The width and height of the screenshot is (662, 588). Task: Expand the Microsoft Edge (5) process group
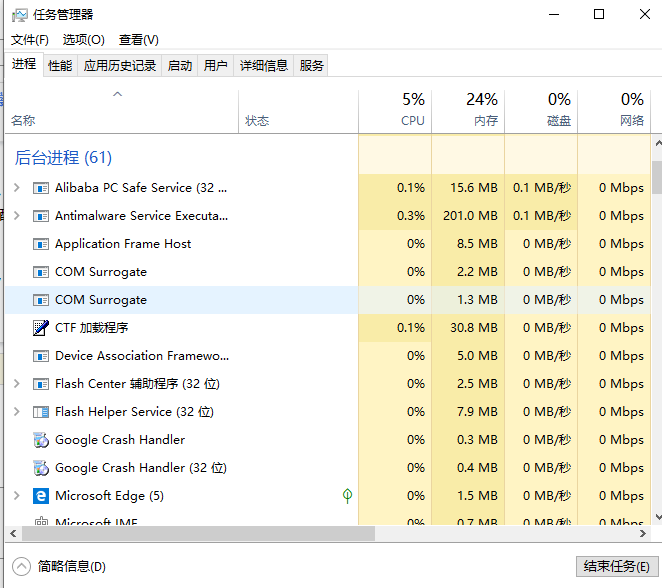[x=16, y=496]
